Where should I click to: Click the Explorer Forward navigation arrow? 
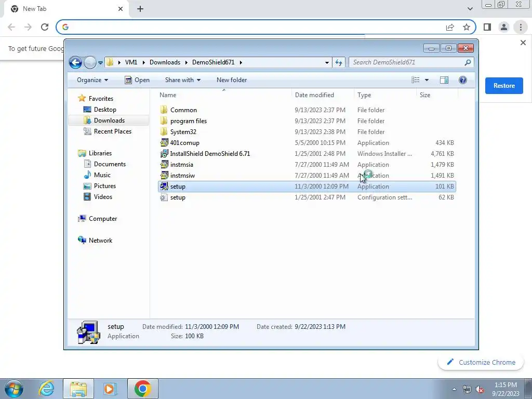tap(90, 62)
